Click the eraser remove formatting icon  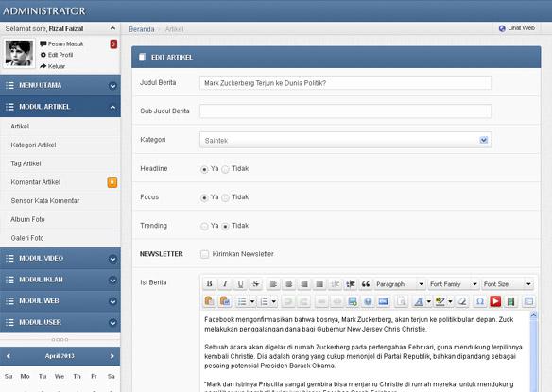[462, 301]
